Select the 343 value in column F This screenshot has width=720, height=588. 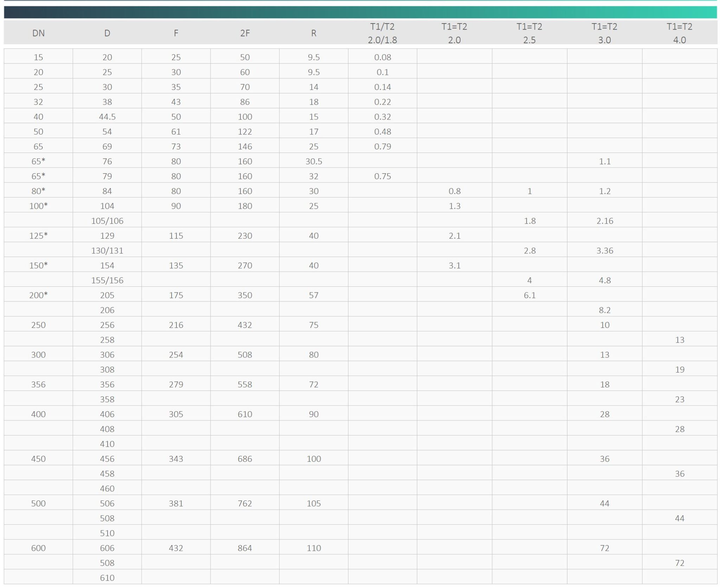point(176,459)
